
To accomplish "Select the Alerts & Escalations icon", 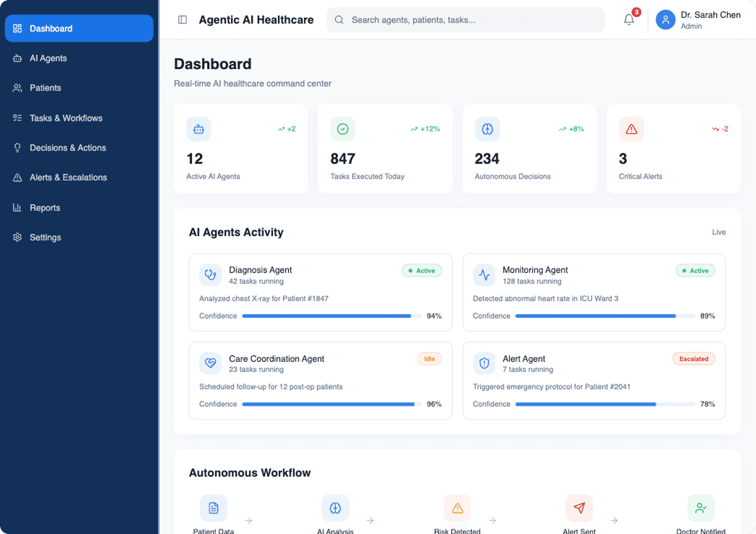I will click(17, 178).
